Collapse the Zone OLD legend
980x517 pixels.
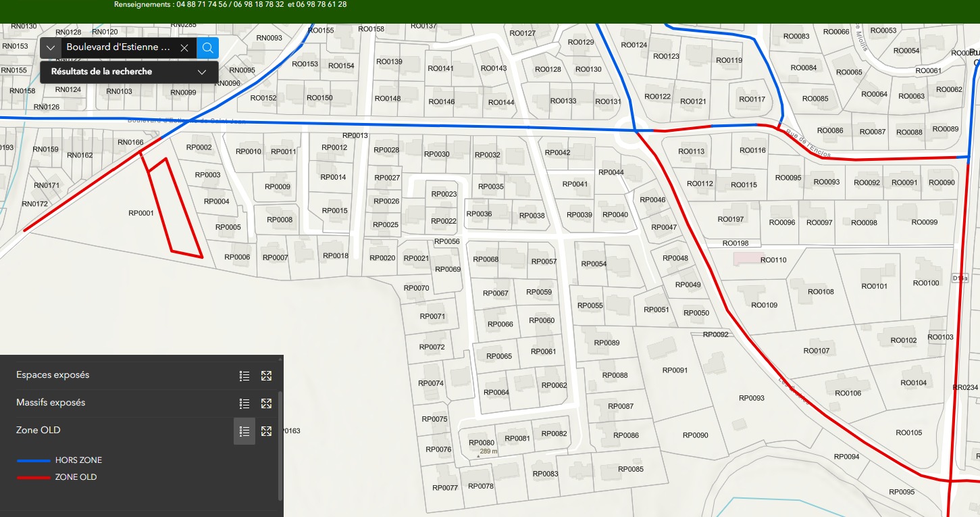[244, 431]
